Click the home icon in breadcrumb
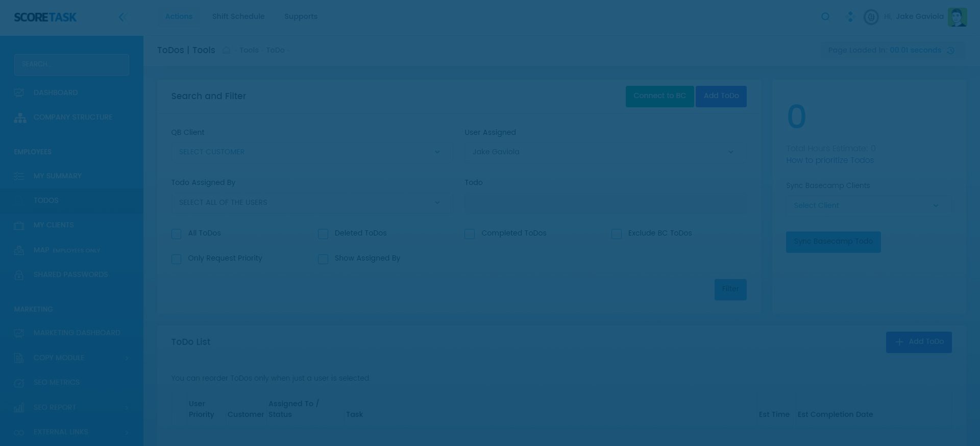Image resolution: width=980 pixels, height=446 pixels. click(x=226, y=50)
